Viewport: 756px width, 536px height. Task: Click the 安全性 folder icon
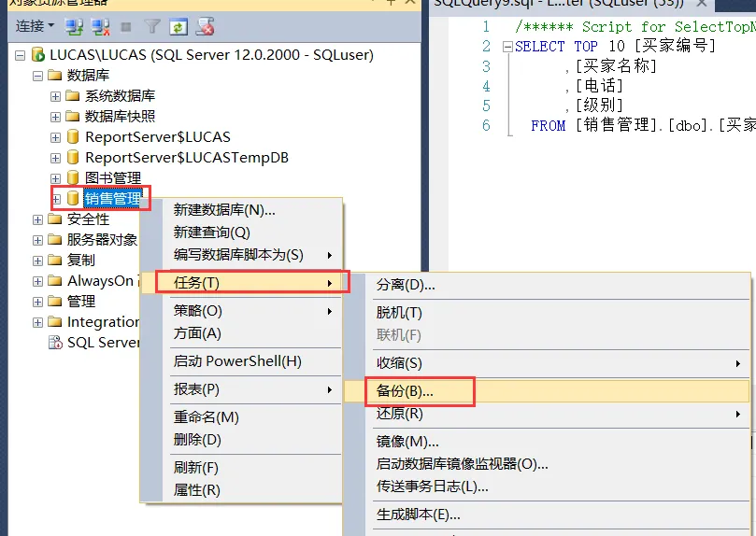(x=55, y=219)
